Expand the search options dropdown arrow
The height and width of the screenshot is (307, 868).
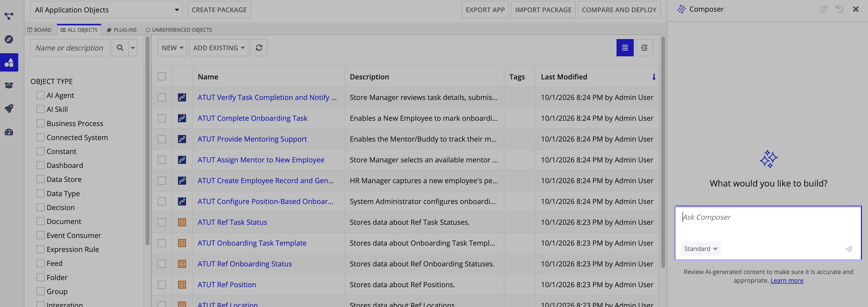click(133, 48)
